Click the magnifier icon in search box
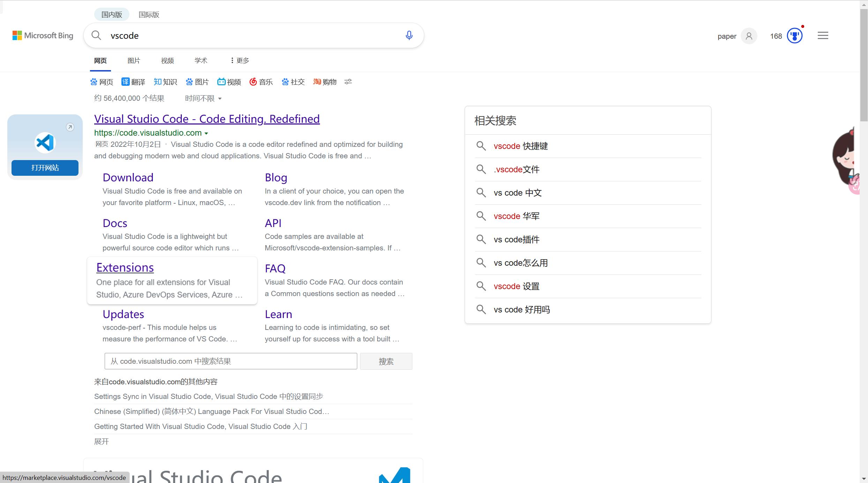868x483 pixels. [96, 35]
